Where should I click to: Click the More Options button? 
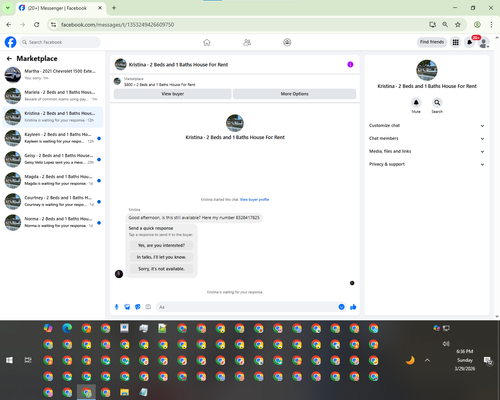[x=294, y=94]
